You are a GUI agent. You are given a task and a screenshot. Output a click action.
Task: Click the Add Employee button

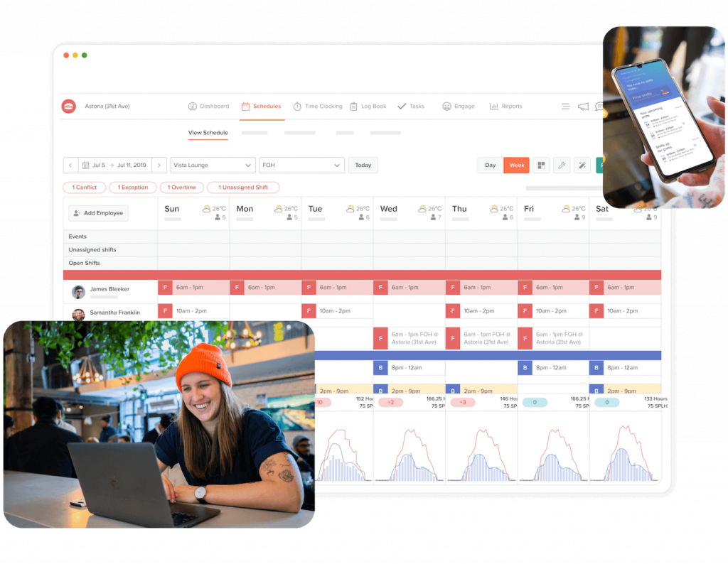pos(98,213)
